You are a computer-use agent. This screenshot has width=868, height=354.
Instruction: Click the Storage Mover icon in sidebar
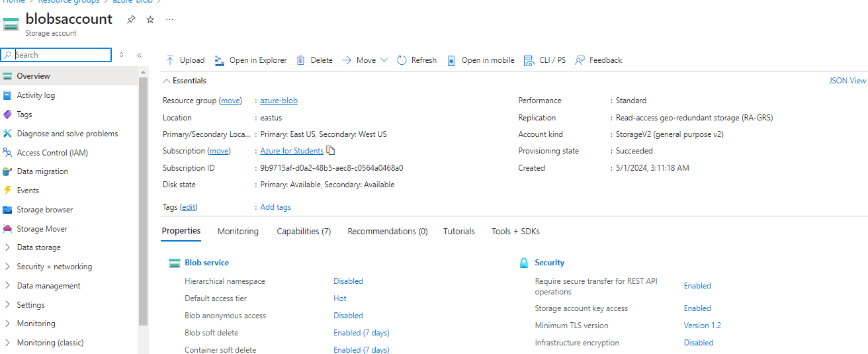[7, 229]
